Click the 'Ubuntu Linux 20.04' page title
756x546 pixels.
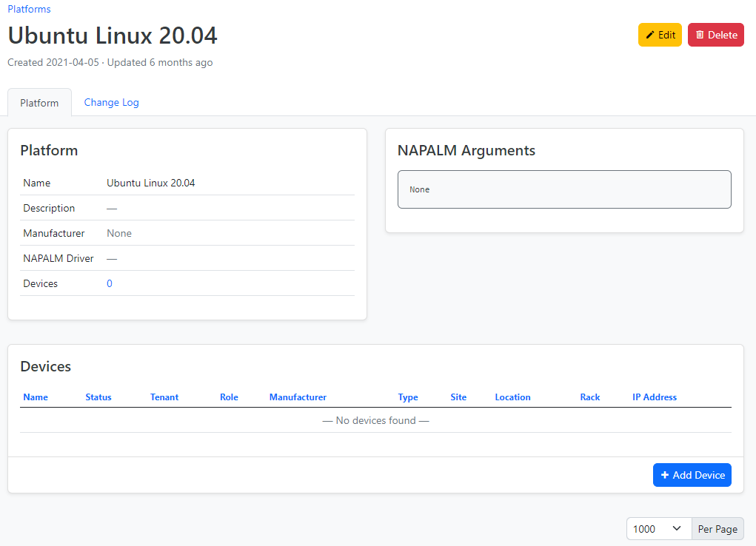pyautogui.click(x=113, y=36)
